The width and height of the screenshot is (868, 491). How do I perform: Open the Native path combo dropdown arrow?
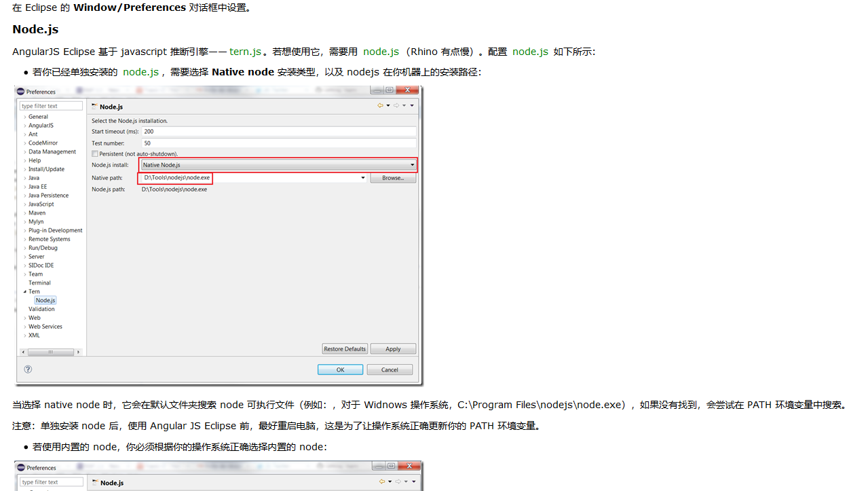coord(363,178)
